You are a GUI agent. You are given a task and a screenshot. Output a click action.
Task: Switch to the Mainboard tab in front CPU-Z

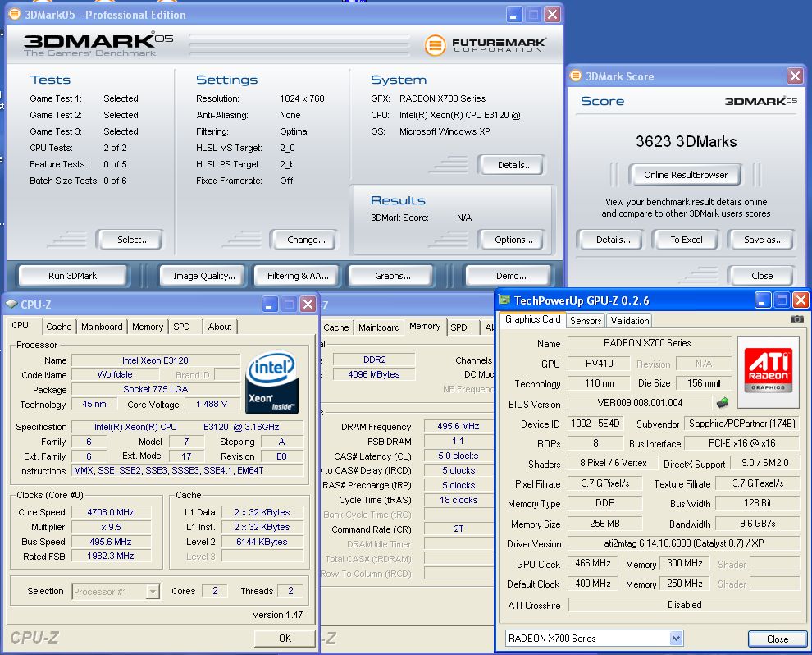102,327
